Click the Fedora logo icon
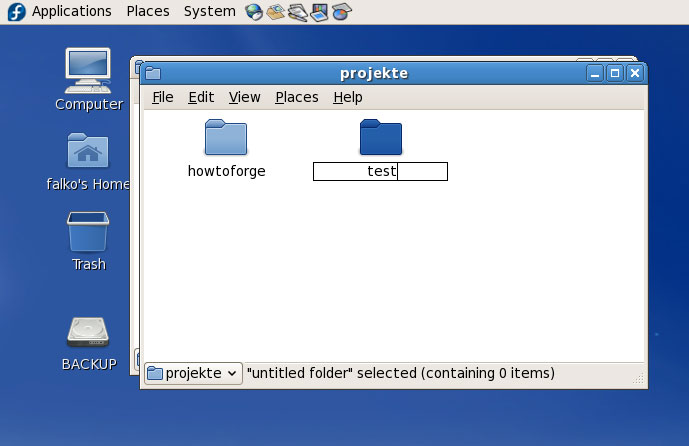The image size is (689, 446). [17, 11]
